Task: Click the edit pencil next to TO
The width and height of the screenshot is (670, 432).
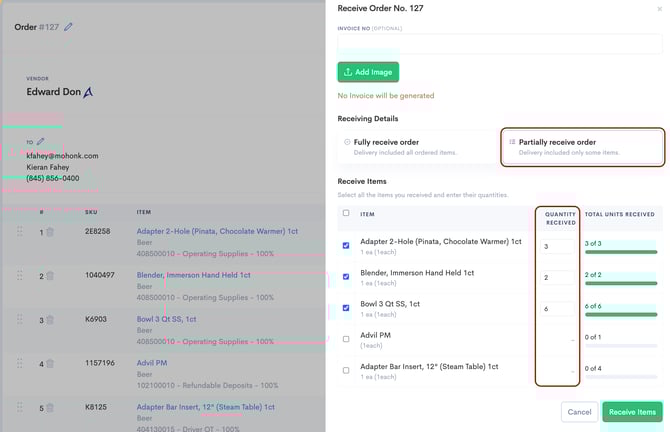Action: (x=41, y=142)
